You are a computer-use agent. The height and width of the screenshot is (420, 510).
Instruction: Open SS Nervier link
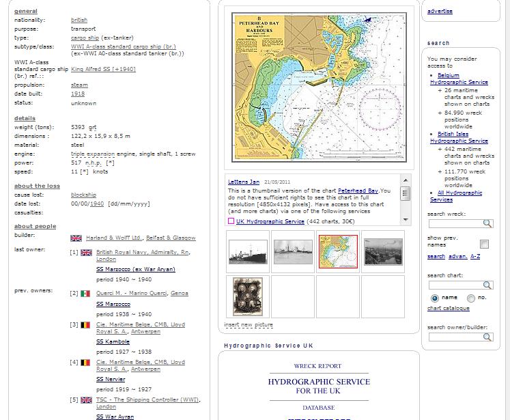pyautogui.click(x=111, y=379)
